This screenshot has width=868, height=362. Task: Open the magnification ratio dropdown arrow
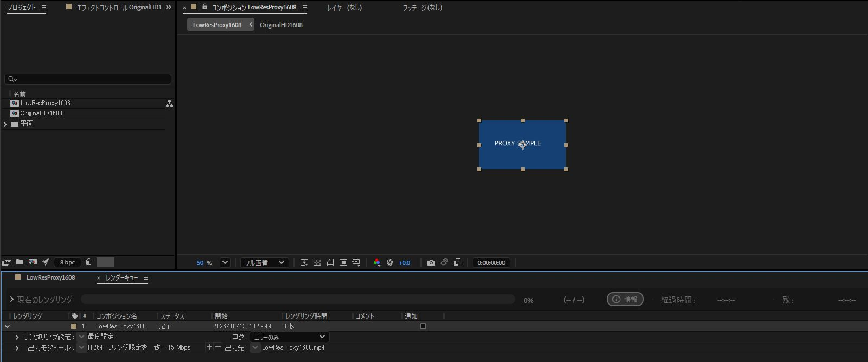[x=225, y=263]
